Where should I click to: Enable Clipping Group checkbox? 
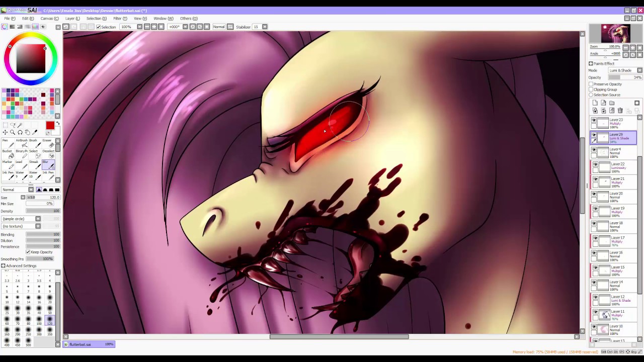point(591,89)
